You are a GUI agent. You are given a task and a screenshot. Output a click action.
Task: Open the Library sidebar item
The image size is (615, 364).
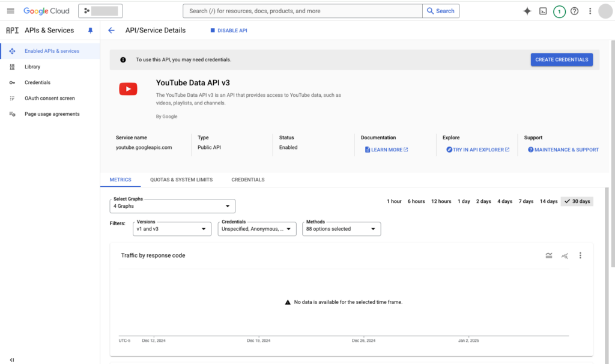50,67
